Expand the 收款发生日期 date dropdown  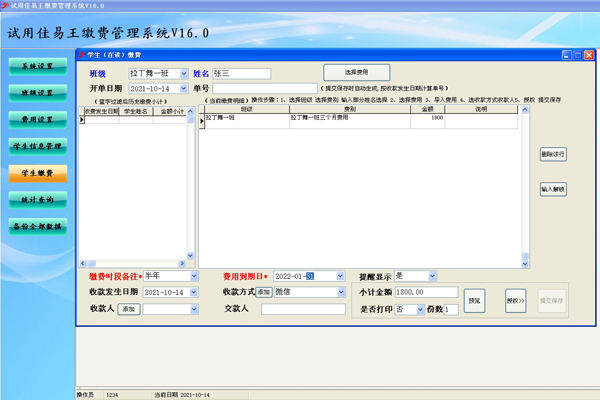[194, 292]
